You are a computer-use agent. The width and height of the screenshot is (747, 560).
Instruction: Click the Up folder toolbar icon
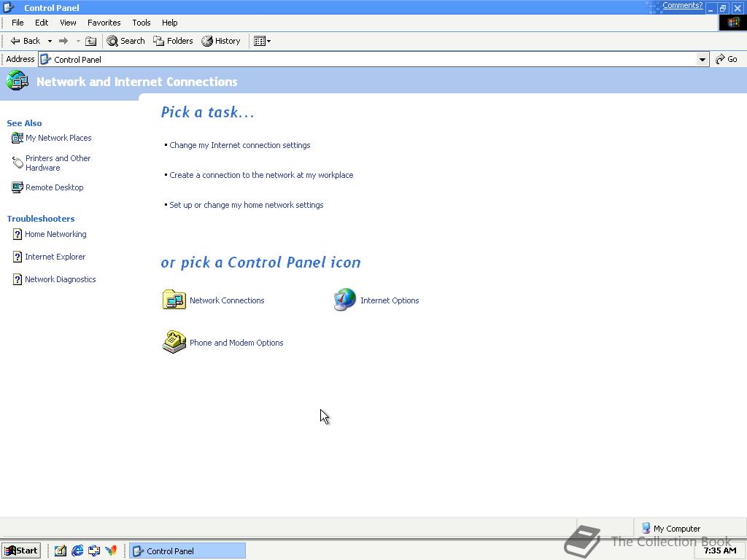(90, 41)
